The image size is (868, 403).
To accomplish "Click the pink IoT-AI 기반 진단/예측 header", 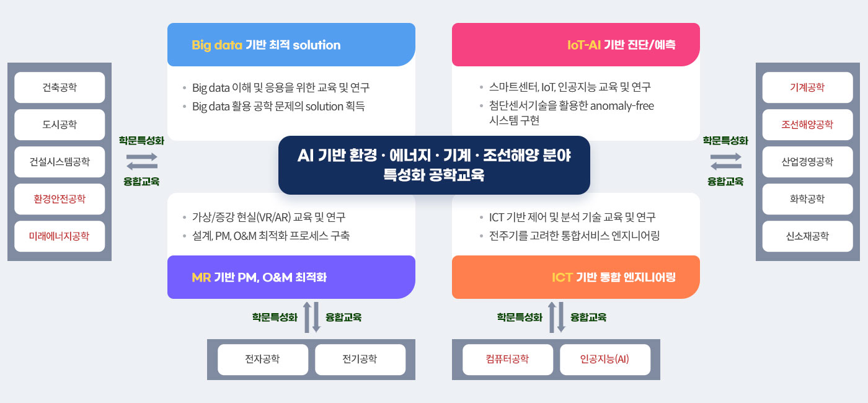I will [575, 45].
